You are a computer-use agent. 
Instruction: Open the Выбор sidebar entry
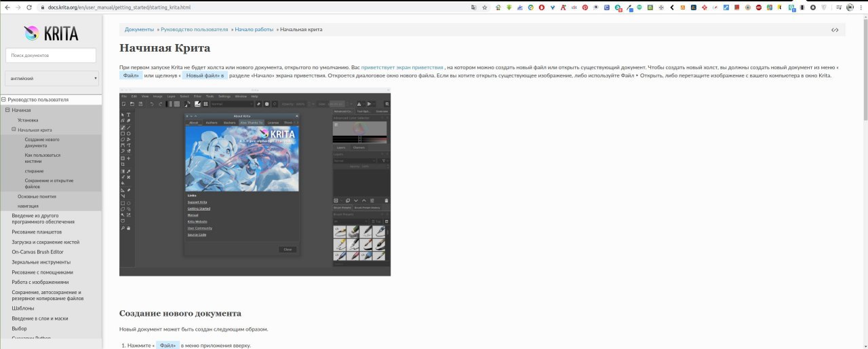pyautogui.click(x=19, y=328)
